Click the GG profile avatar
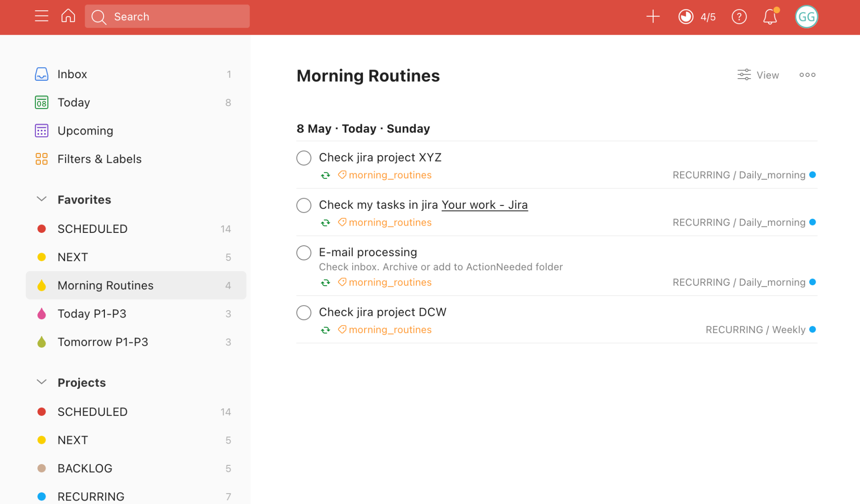860x504 pixels. click(807, 16)
